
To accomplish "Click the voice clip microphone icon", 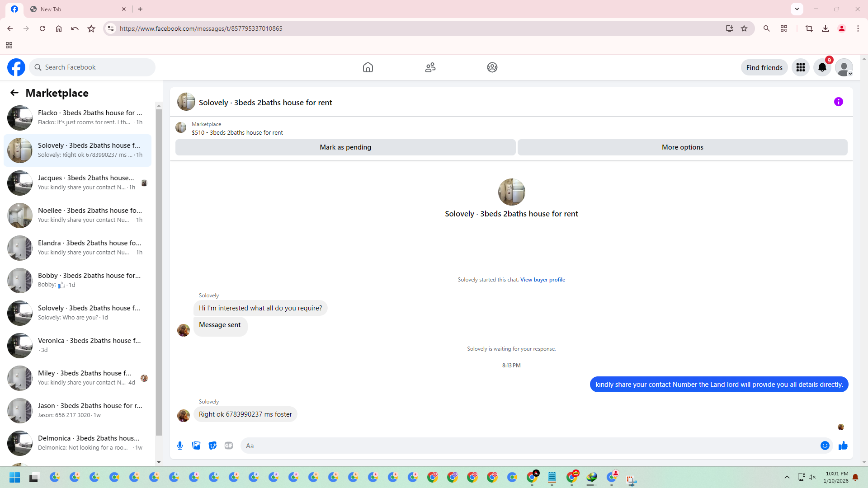I will pyautogui.click(x=180, y=446).
